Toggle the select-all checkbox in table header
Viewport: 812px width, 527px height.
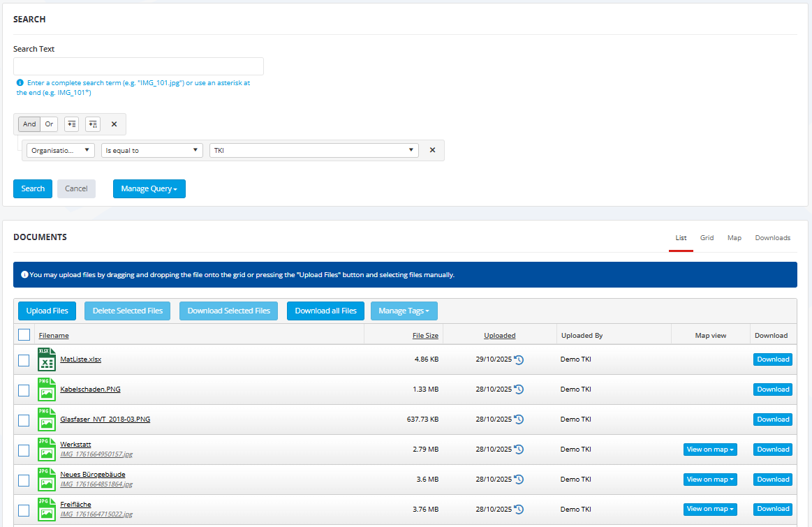pyautogui.click(x=24, y=335)
